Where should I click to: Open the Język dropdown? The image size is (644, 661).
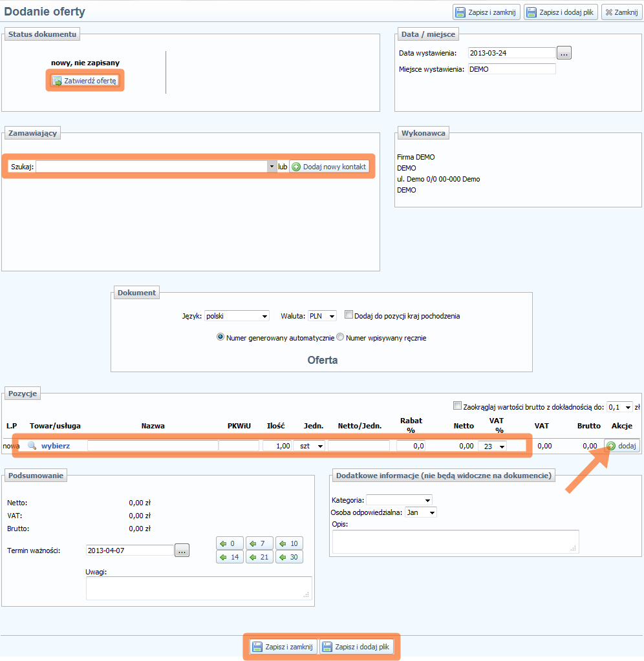[x=237, y=316]
